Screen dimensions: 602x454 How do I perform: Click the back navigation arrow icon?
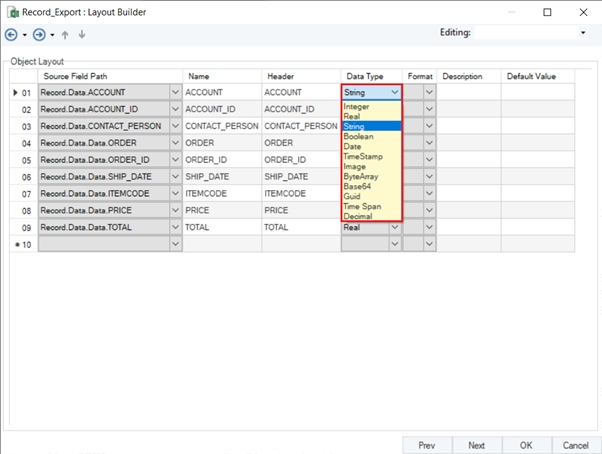point(11,34)
